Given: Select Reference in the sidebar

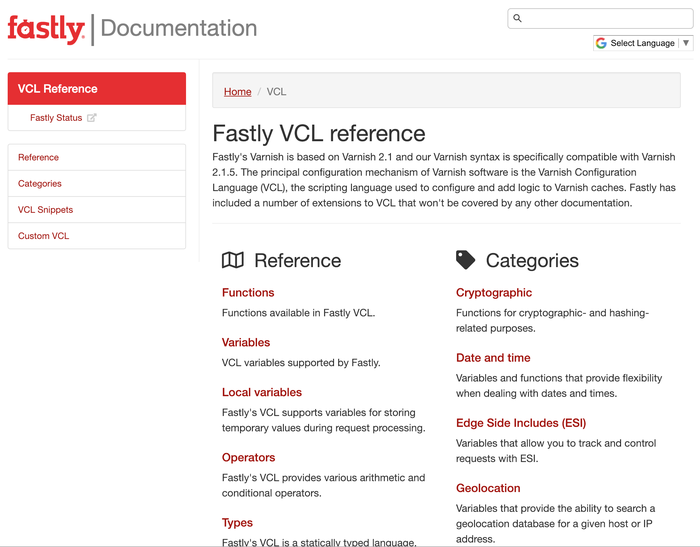Looking at the screenshot, I should point(39,157).
